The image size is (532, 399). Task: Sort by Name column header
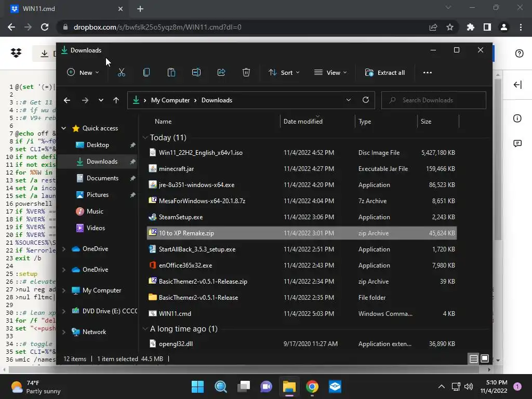(x=163, y=122)
